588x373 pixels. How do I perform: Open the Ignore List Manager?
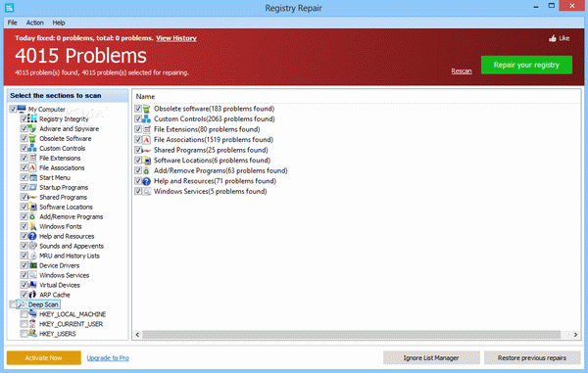tap(431, 358)
